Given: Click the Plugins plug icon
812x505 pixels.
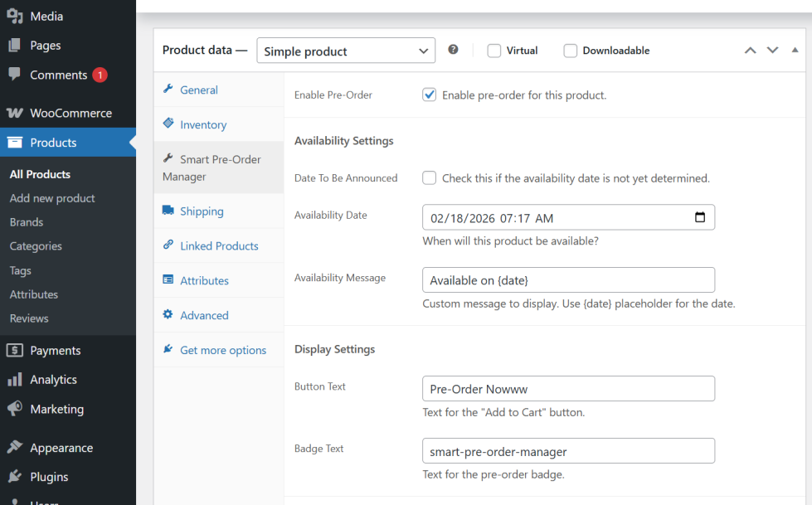Looking at the screenshot, I should [x=14, y=477].
